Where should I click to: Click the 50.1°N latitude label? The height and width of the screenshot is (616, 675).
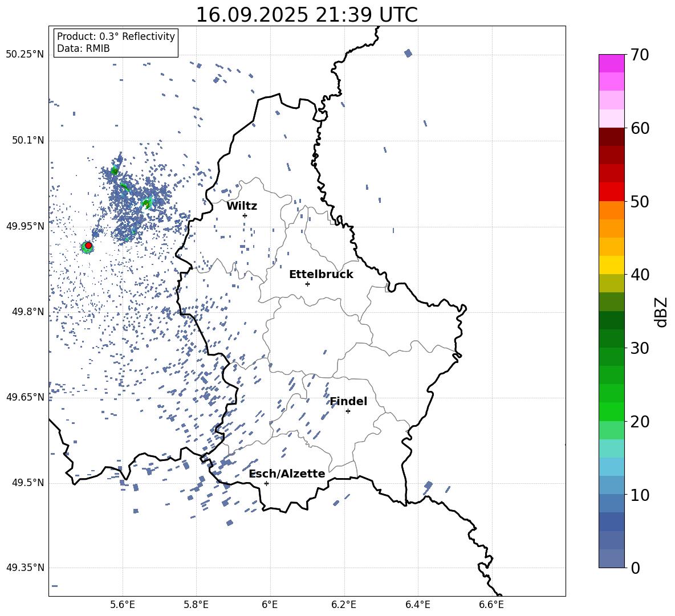tap(27, 140)
